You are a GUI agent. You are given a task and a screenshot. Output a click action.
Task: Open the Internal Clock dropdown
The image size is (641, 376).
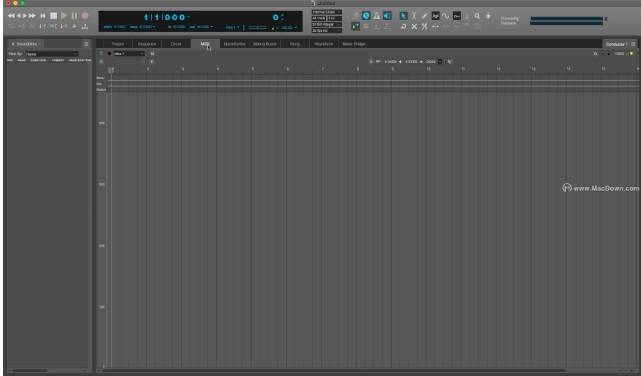pos(326,12)
